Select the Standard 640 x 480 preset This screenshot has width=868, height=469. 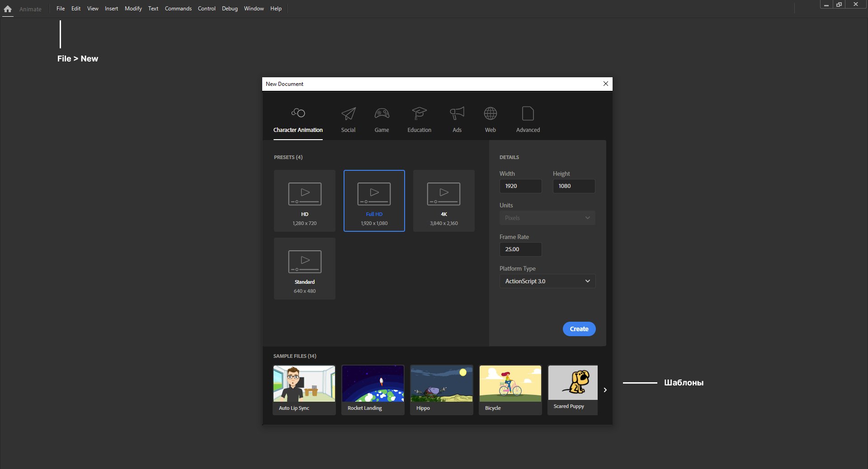(305, 268)
